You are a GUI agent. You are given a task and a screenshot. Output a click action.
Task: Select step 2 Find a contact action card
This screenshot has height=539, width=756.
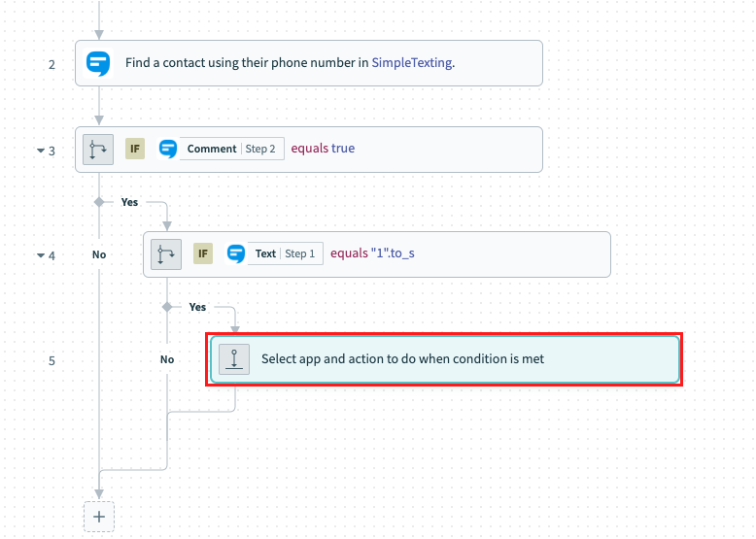click(x=309, y=63)
